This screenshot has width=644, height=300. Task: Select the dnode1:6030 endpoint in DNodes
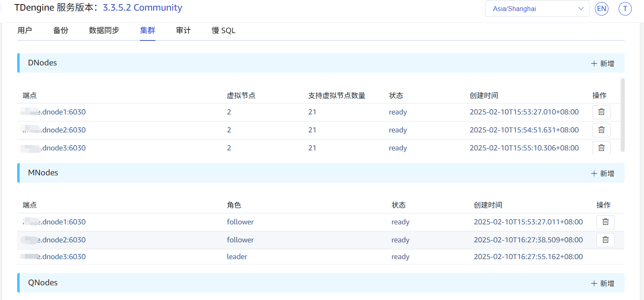point(54,112)
